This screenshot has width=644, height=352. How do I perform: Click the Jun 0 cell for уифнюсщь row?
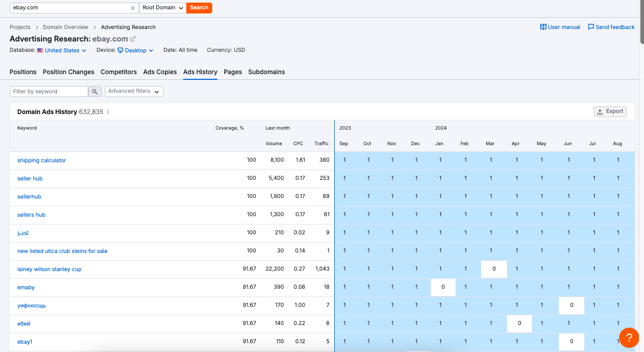tap(571, 305)
